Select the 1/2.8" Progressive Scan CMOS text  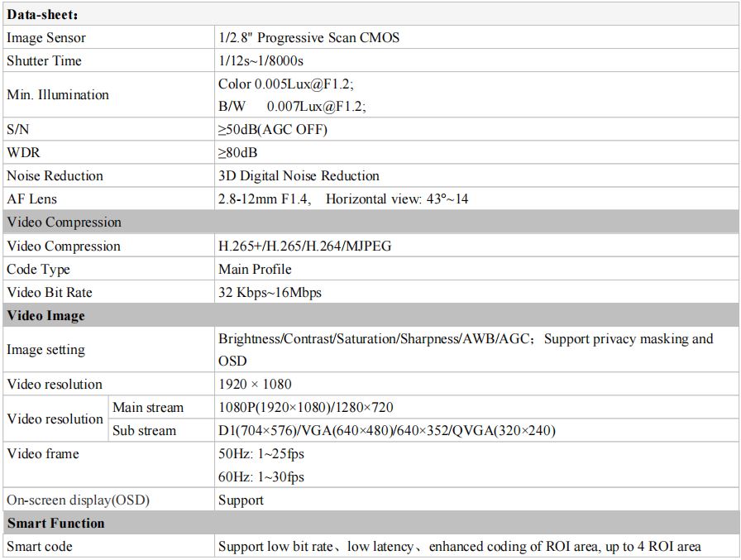[309, 38]
